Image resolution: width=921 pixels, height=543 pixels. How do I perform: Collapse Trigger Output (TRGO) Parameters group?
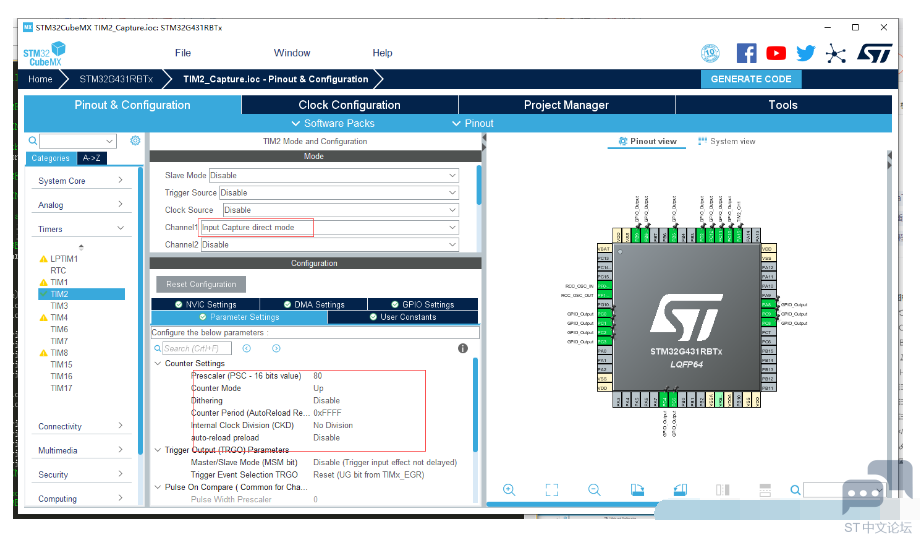click(157, 450)
